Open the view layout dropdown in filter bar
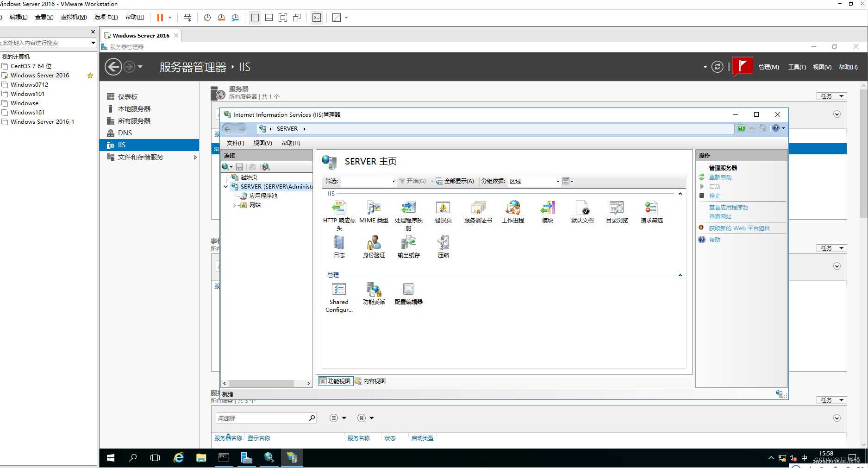This screenshot has height=468, width=868. [568, 181]
